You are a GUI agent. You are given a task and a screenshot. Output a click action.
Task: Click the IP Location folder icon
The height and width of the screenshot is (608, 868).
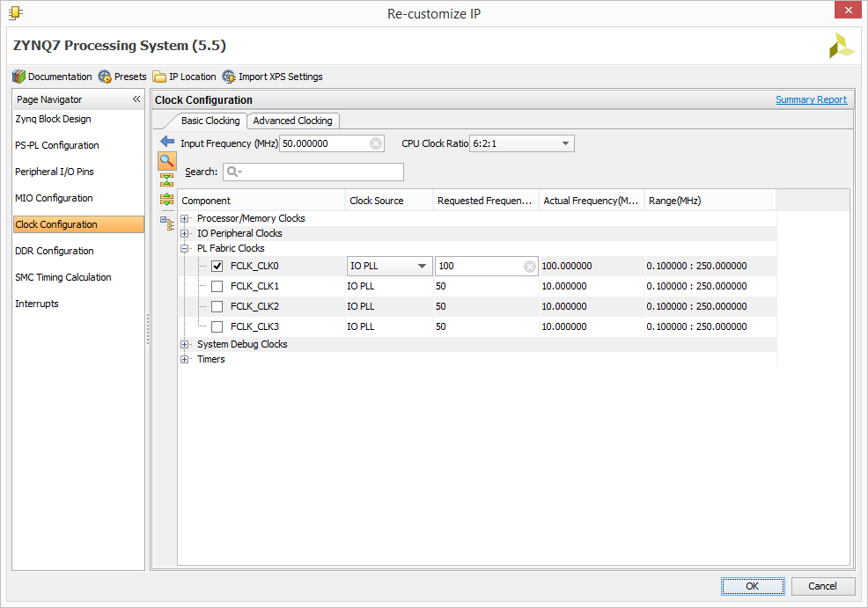click(x=159, y=77)
